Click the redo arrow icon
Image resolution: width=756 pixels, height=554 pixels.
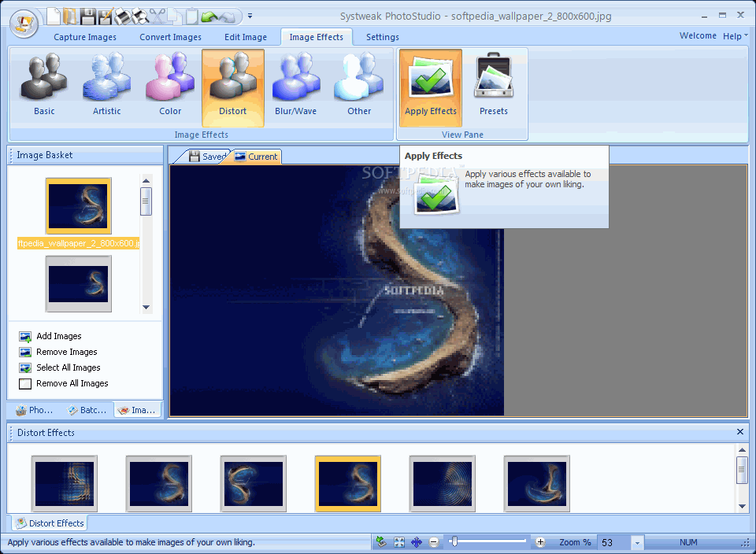pyautogui.click(x=227, y=17)
